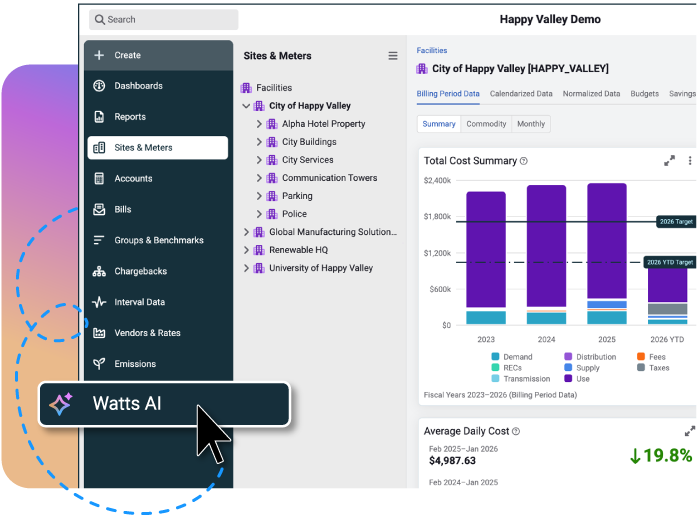Viewport: 700px width, 518px height.
Task: Click the Bills inbox icon
Action: (x=99, y=209)
